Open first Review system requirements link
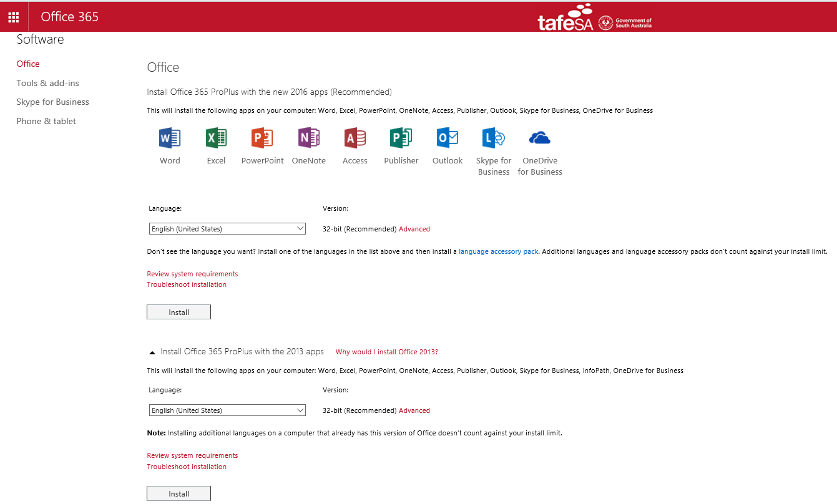Viewport: 837px width, 504px height. (192, 274)
